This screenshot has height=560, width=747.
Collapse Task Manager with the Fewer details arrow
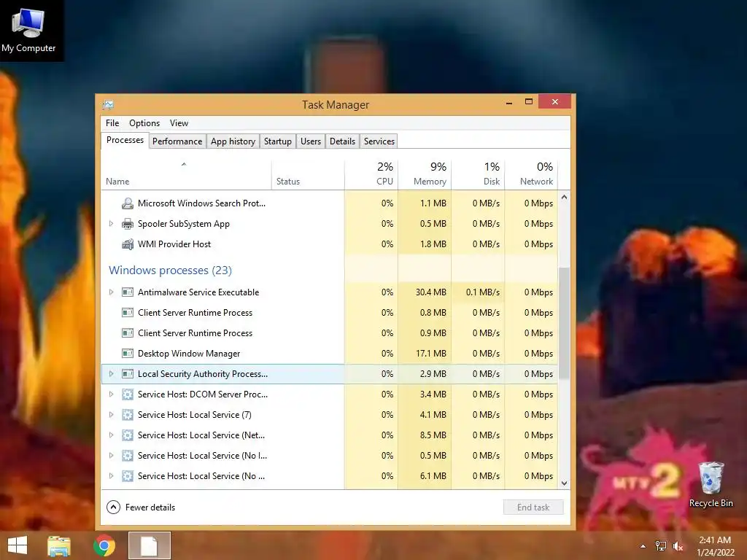click(113, 507)
